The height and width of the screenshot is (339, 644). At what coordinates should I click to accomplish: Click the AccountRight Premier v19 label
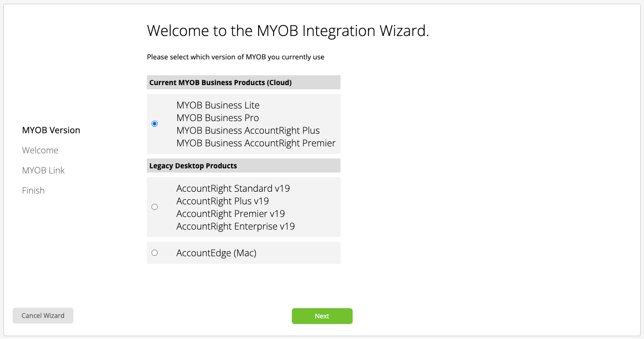point(230,214)
